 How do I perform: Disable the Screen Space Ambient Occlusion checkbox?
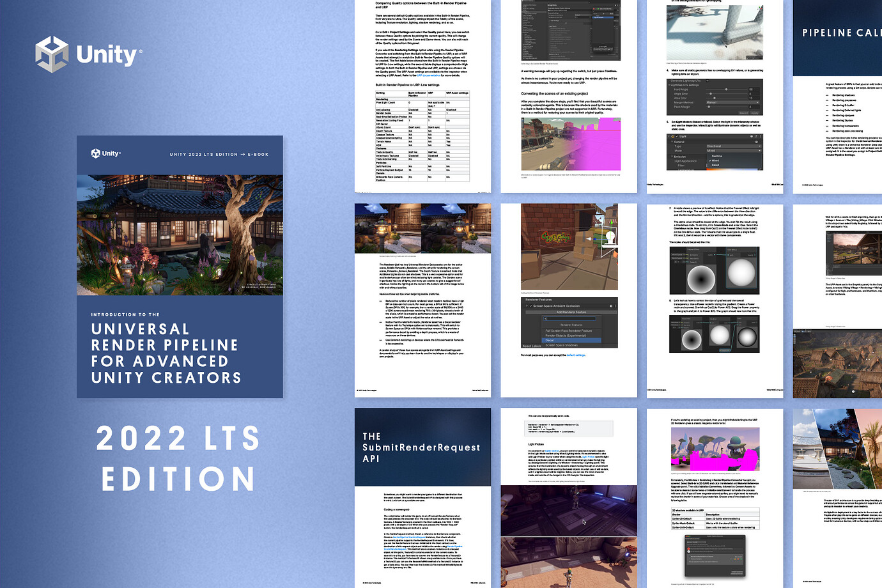[x=530, y=306]
